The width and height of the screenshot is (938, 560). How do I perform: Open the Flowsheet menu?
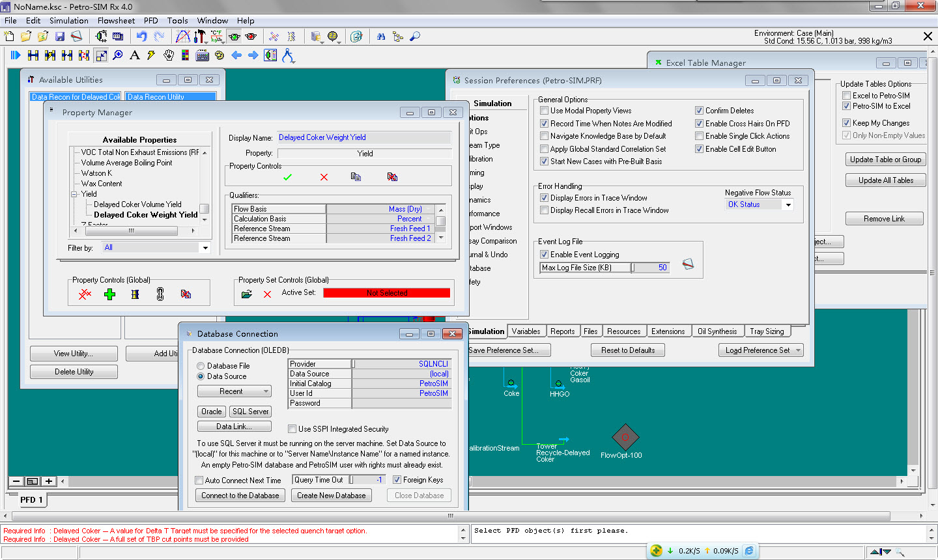click(116, 21)
